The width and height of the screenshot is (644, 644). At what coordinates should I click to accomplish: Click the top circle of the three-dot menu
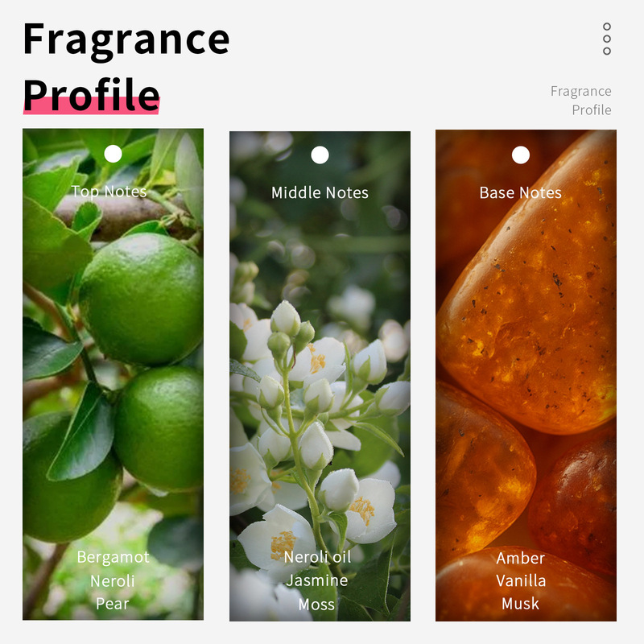(607, 27)
